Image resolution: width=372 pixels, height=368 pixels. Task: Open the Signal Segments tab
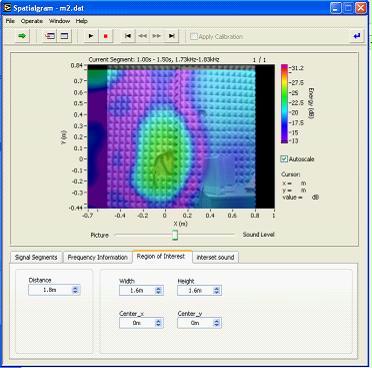pos(36,257)
